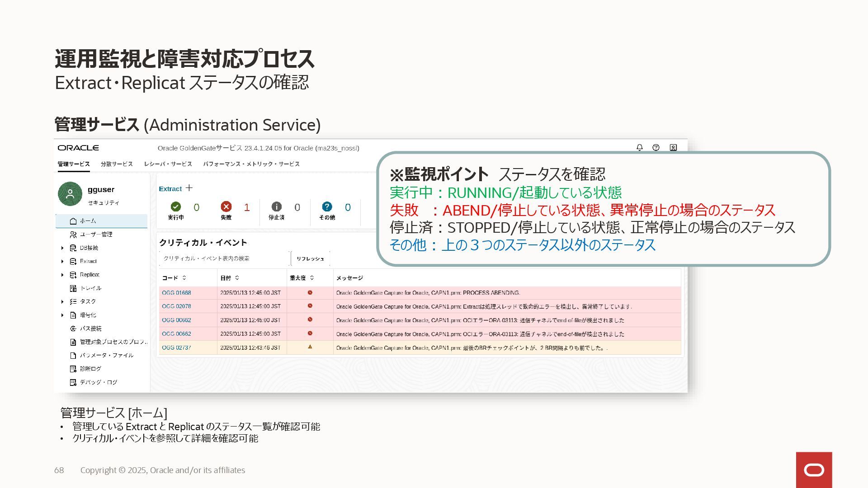
Task: Expand the DB接続 tree node
Action: 62,248
